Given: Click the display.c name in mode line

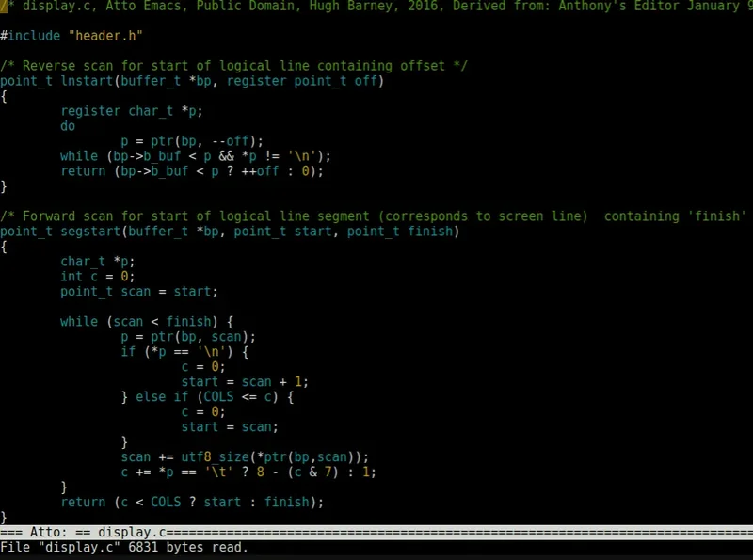Looking at the screenshot, I should tap(132, 532).
